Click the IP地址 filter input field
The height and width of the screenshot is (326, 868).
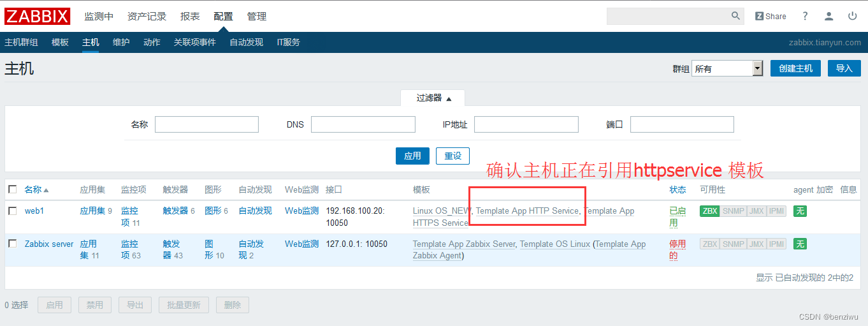click(526, 124)
